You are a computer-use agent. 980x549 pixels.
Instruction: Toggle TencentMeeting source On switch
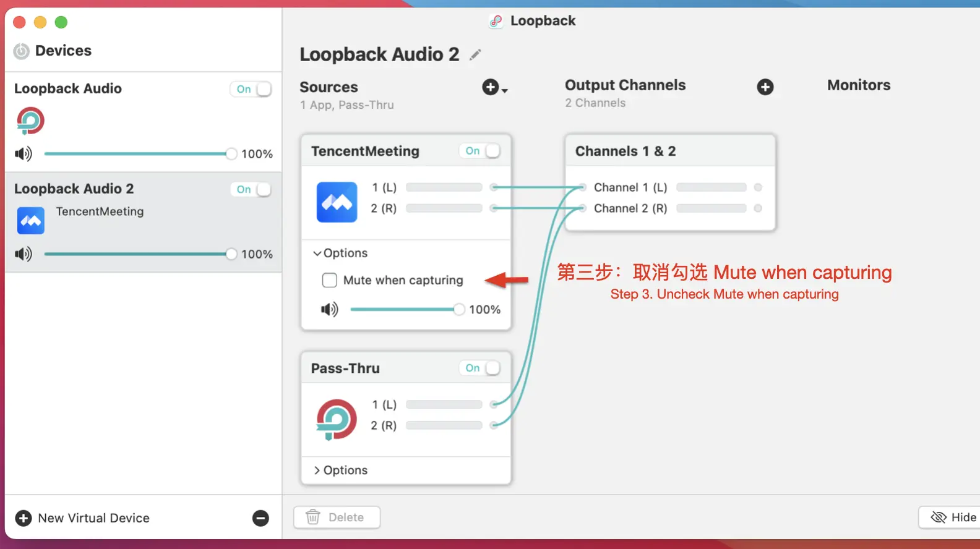point(480,151)
